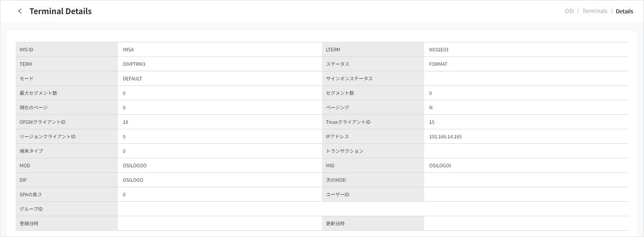
Task: Go to the Terminals breadcrumb
Action: coord(595,11)
